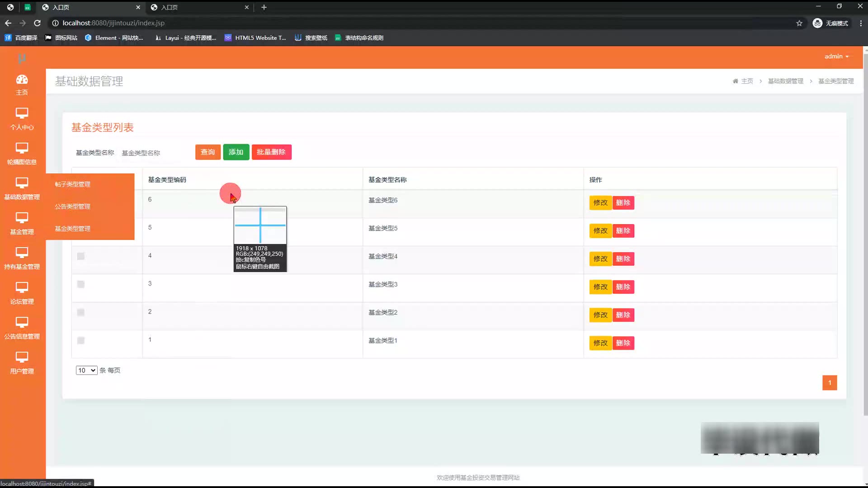Check the checkbox for row 4
Viewport: 868px width, 488px height.
pos(81,256)
